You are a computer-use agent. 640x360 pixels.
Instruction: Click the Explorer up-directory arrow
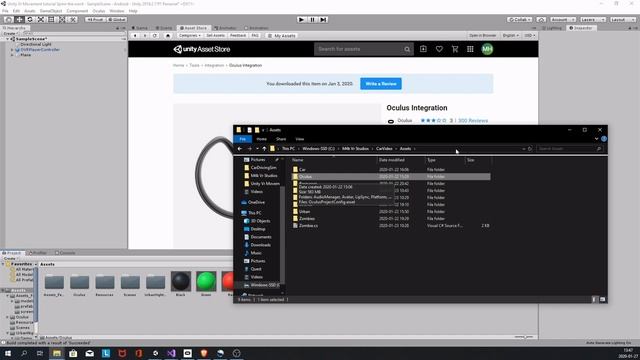[264, 149]
